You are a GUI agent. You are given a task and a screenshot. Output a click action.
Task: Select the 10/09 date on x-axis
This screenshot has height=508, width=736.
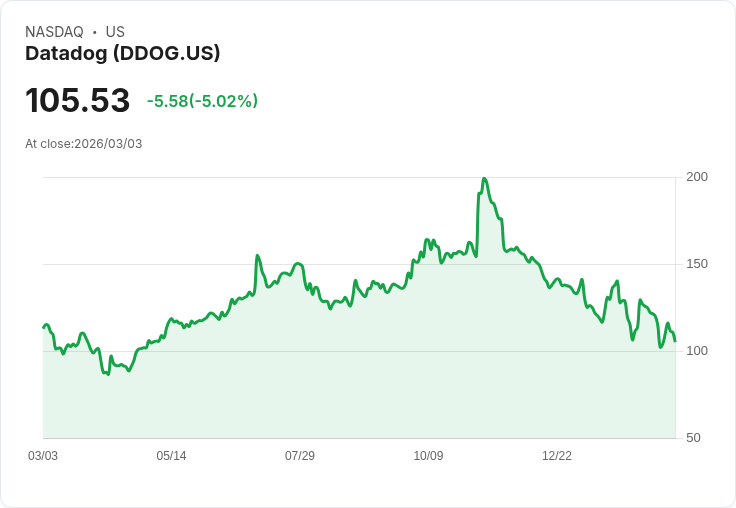428,456
